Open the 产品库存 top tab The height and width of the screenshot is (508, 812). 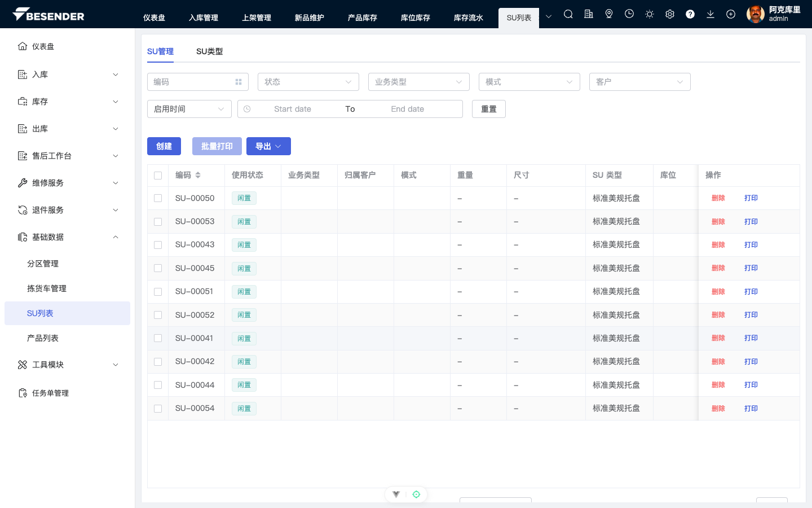363,18
